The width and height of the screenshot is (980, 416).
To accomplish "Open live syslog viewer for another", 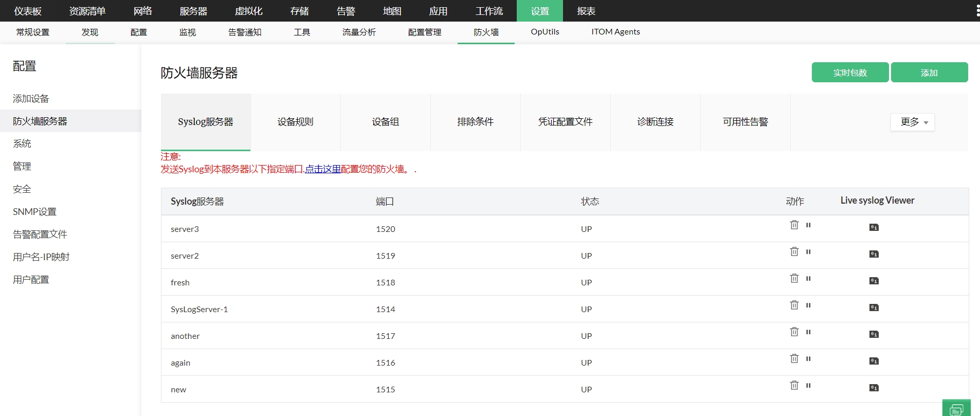I will click(874, 334).
